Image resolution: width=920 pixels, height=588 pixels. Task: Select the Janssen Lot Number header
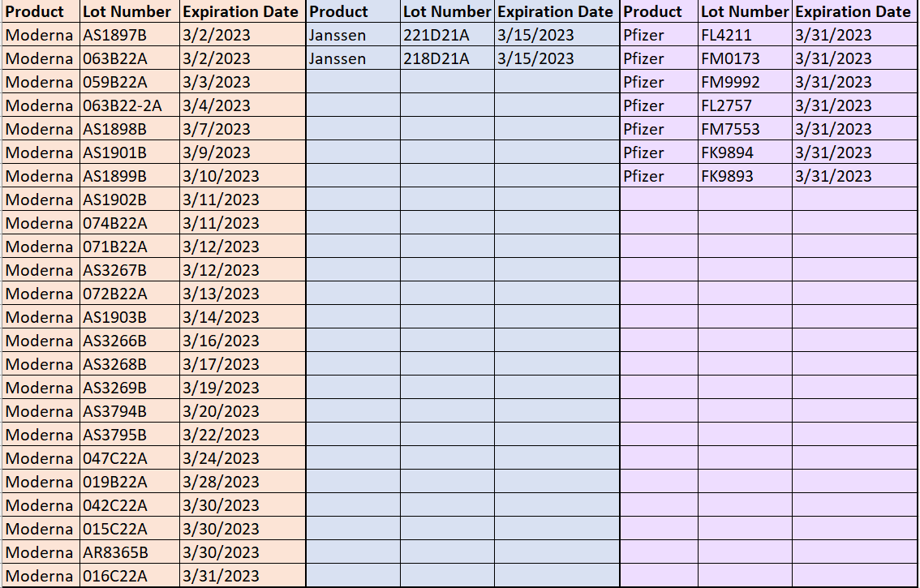tap(448, 11)
